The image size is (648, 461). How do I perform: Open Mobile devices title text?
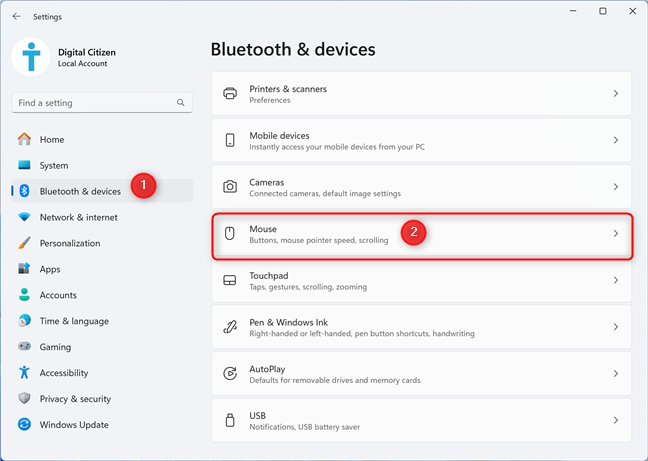tap(279, 135)
